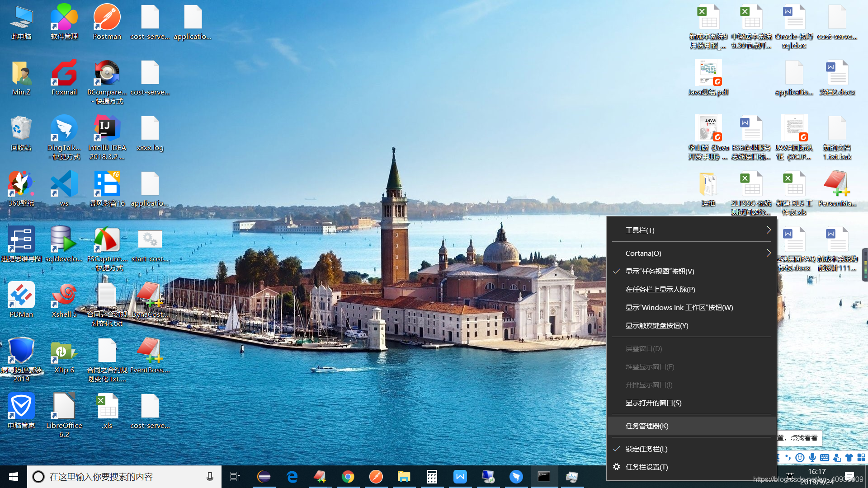Open Calculator from the taskbar

(432, 477)
